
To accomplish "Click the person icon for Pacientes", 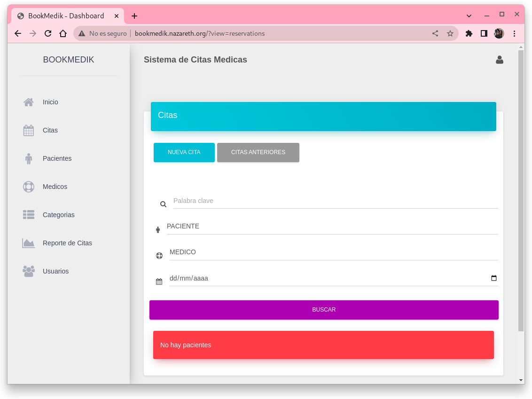I will coord(29,158).
